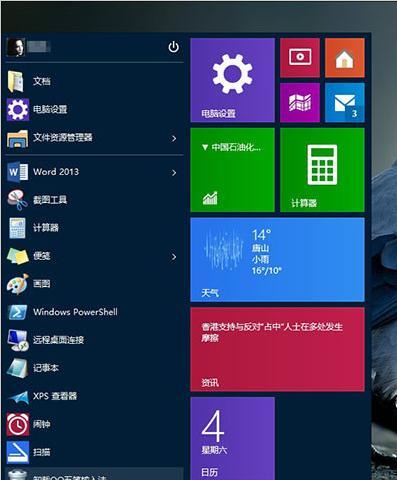The image size is (397, 480).
Task: Open the 天气 weather tile
Action: pyautogui.click(x=277, y=260)
